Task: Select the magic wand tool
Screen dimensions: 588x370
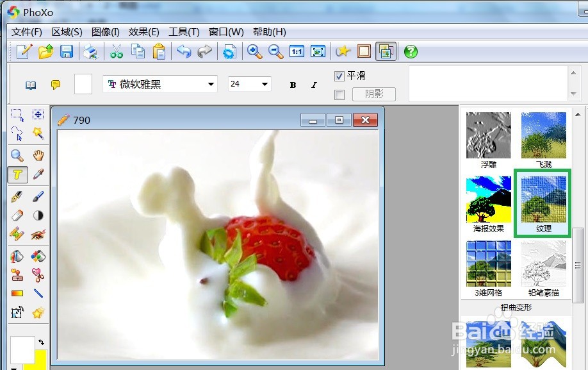Action: pos(38,133)
